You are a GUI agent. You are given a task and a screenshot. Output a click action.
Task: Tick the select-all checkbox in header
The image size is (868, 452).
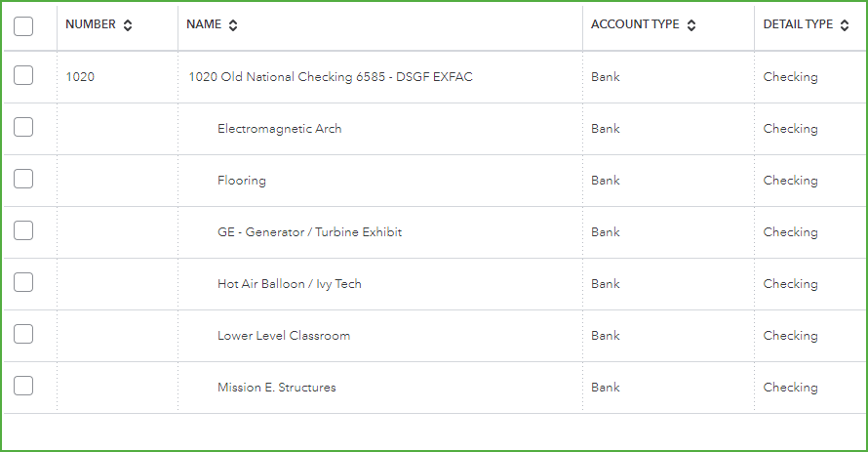click(x=23, y=25)
